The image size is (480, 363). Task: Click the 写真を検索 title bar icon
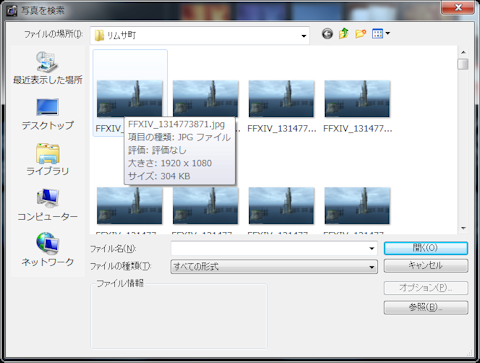tap(11, 11)
